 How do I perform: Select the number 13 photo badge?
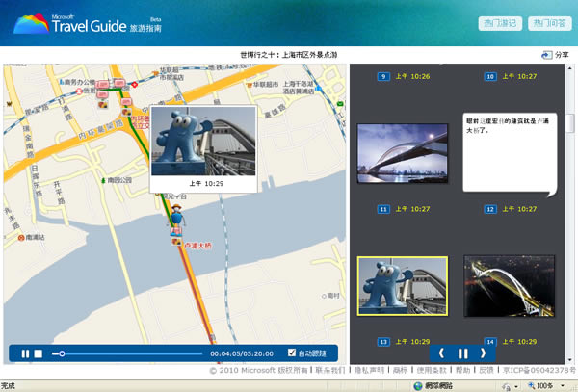pos(383,342)
